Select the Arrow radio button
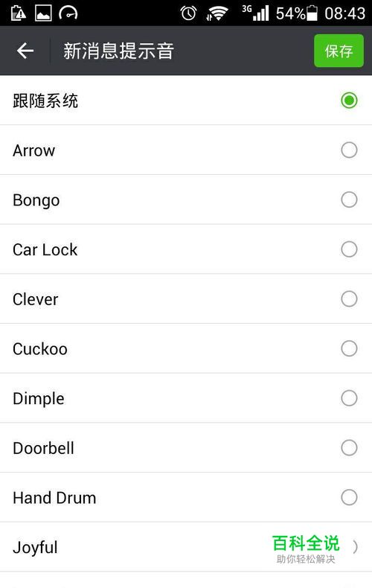 [x=349, y=150]
